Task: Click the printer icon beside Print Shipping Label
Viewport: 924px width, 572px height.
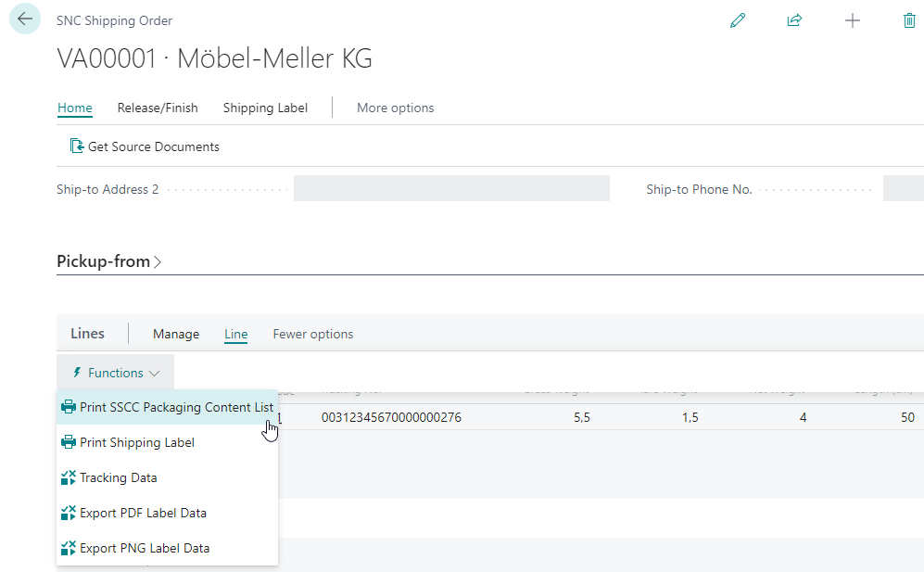Action: tap(69, 442)
